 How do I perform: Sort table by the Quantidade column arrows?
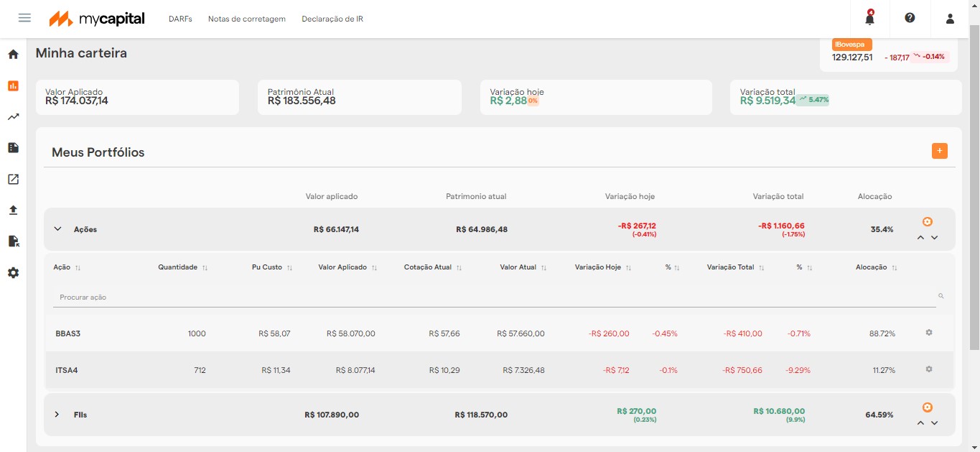pyautogui.click(x=205, y=267)
